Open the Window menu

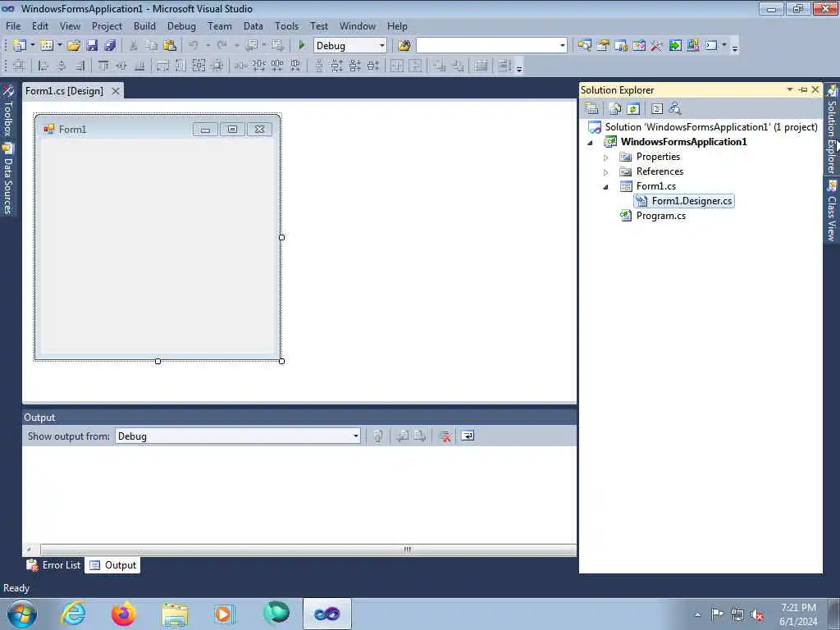click(358, 25)
